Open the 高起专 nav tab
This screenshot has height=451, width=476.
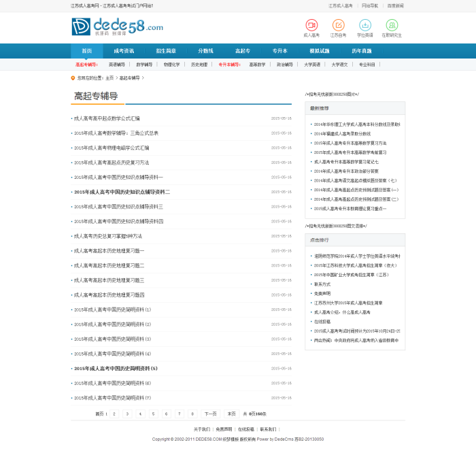(x=243, y=51)
